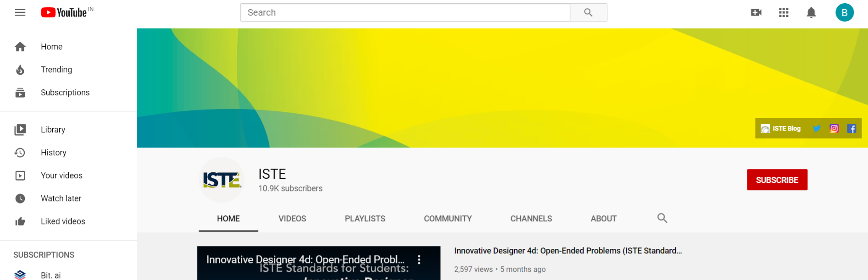The width and height of the screenshot is (868, 280).
Task: Click the 5 months ago timestamp
Action: 523,269
